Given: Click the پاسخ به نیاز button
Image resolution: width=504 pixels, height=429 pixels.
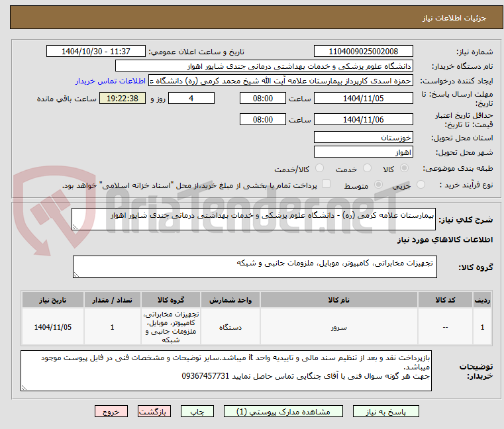Looking at the screenshot, I should [x=385, y=411].
